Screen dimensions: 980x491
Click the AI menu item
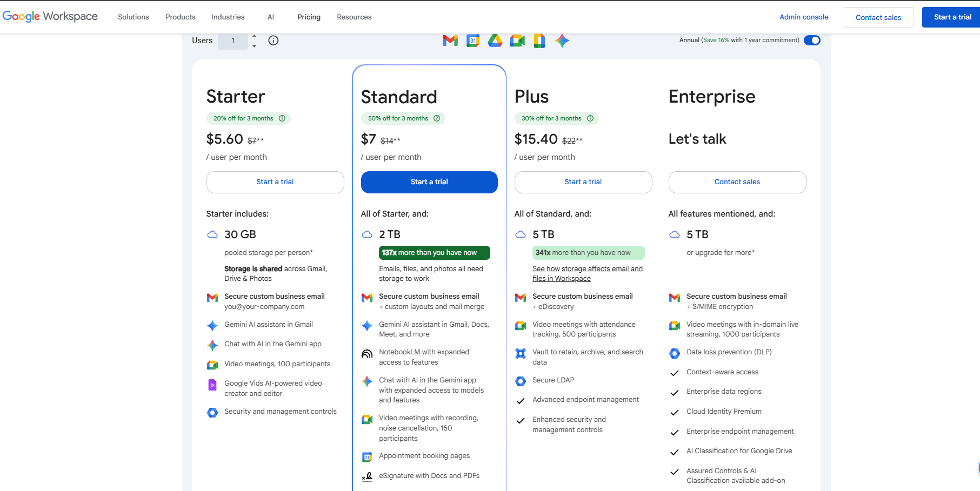click(x=271, y=17)
